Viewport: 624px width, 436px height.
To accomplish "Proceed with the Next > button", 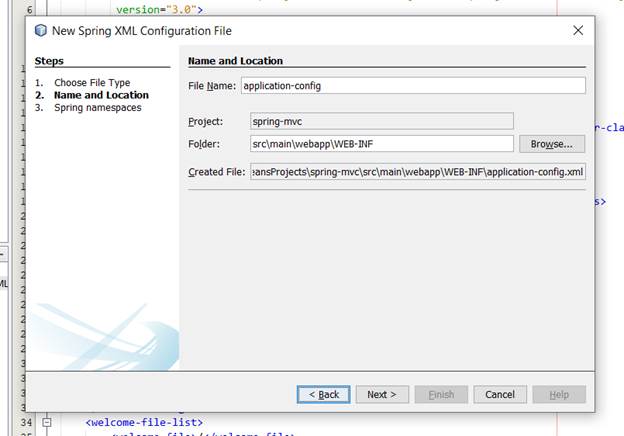I will 382,394.
